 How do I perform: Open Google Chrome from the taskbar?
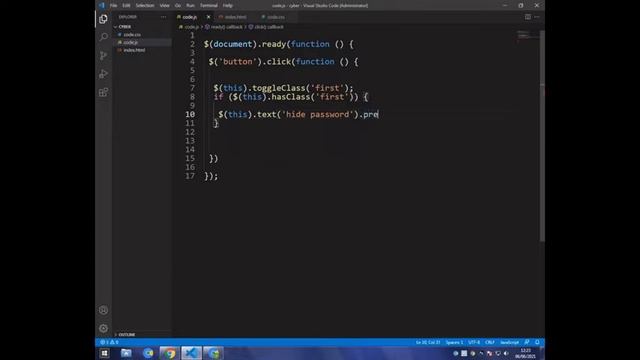click(169, 353)
